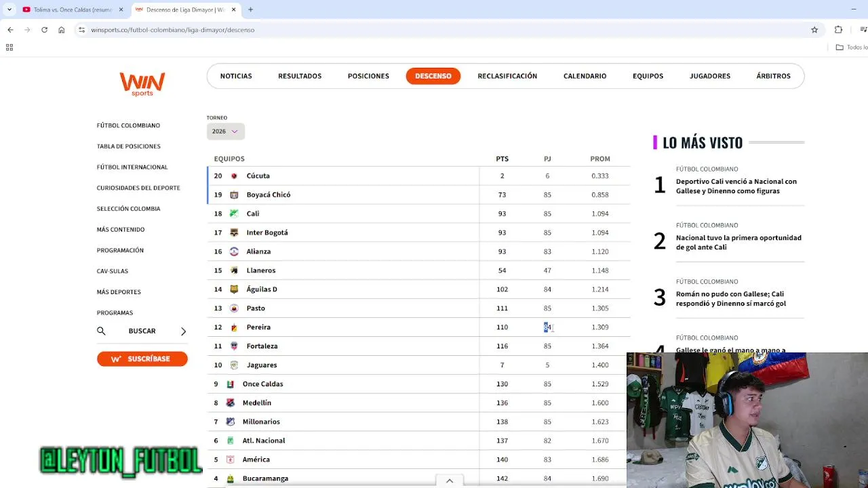This screenshot has width=868, height=488.
Task: Click the Win Sports logo
Action: tap(142, 84)
